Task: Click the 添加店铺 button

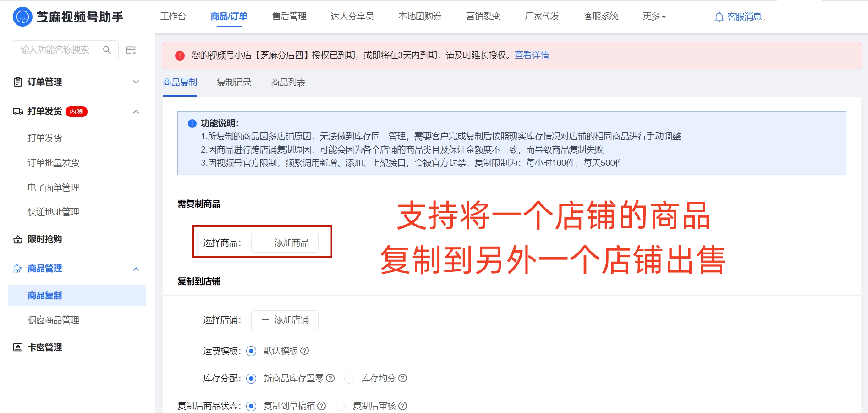Action: pyautogui.click(x=285, y=320)
